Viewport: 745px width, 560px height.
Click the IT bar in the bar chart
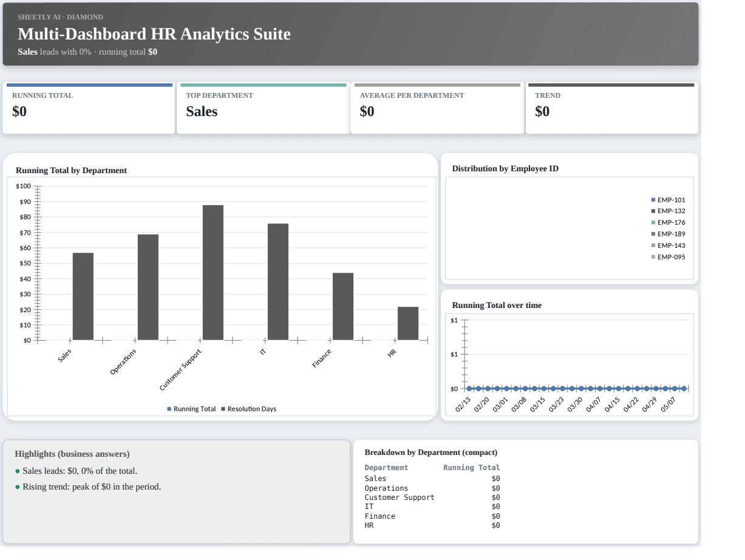coord(278,282)
